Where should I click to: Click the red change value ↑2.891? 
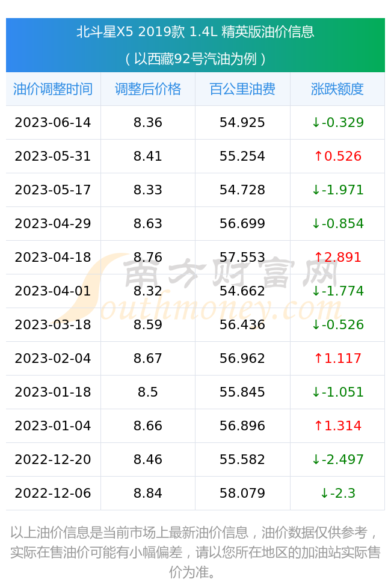338,258
